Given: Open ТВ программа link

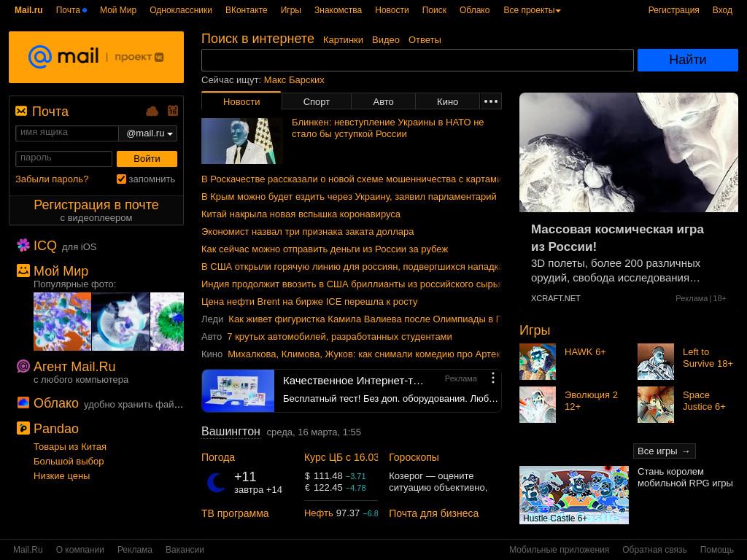Looking at the screenshot, I should pyautogui.click(x=235, y=513).
